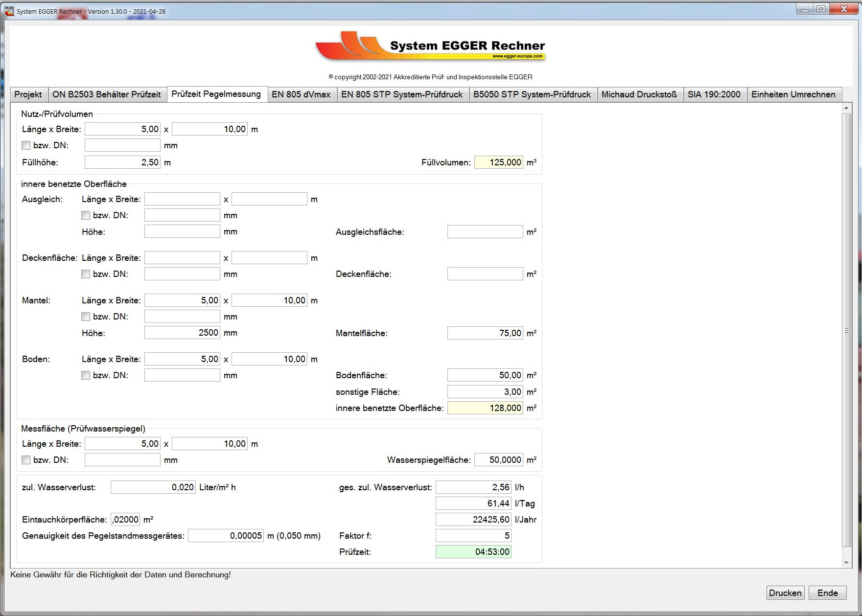Open the EN 805 dVmax tab

[302, 94]
